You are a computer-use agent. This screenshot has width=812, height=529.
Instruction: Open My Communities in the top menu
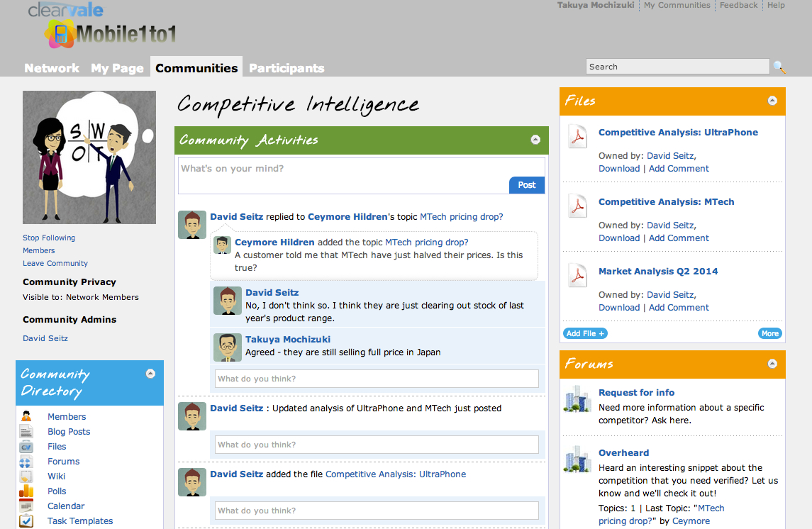pyautogui.click(x=677, y=5)
